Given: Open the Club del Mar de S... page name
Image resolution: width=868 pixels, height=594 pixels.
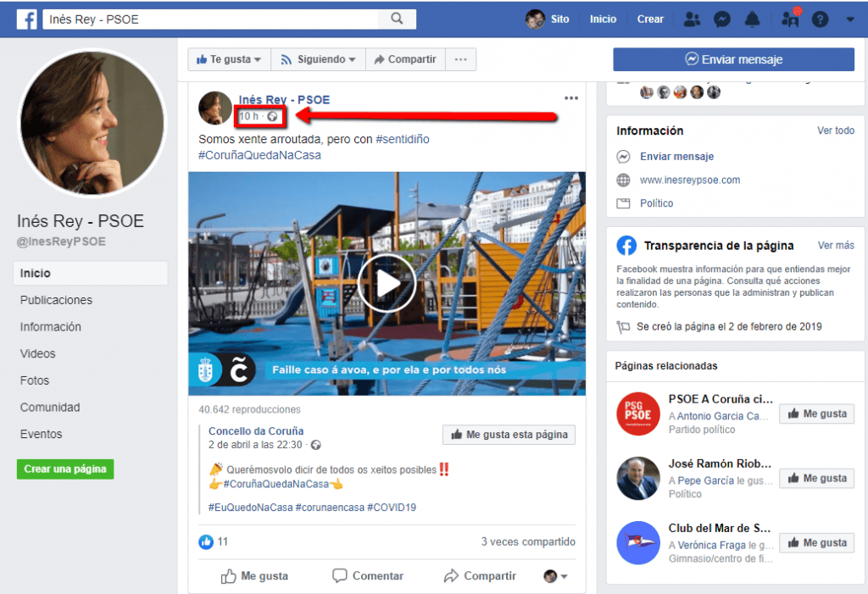Looking at the screenshot, I should coord(719,528).
